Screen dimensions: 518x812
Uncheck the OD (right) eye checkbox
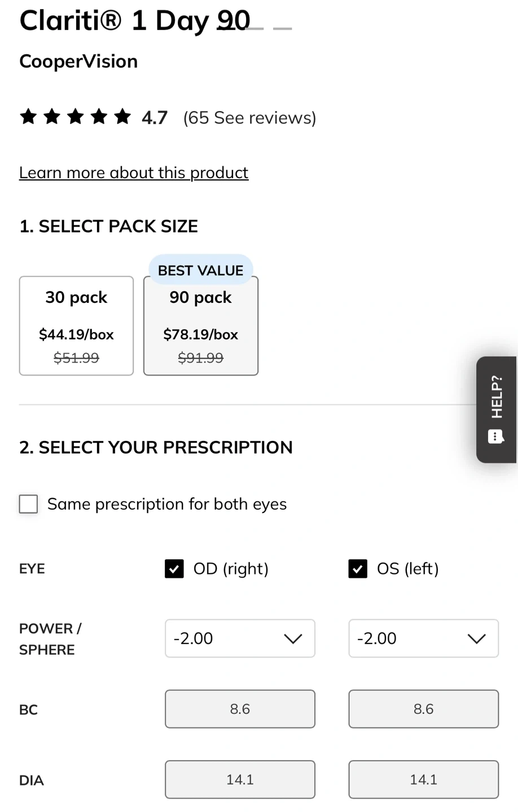[174, 569]
